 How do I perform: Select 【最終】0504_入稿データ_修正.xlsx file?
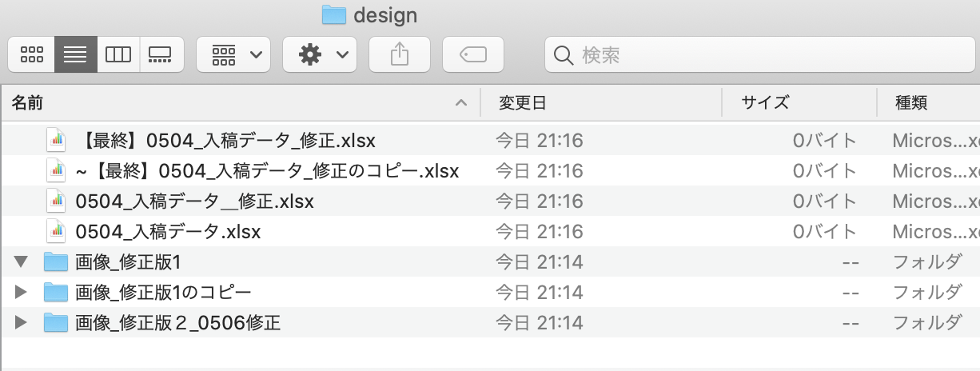(226, 141)
